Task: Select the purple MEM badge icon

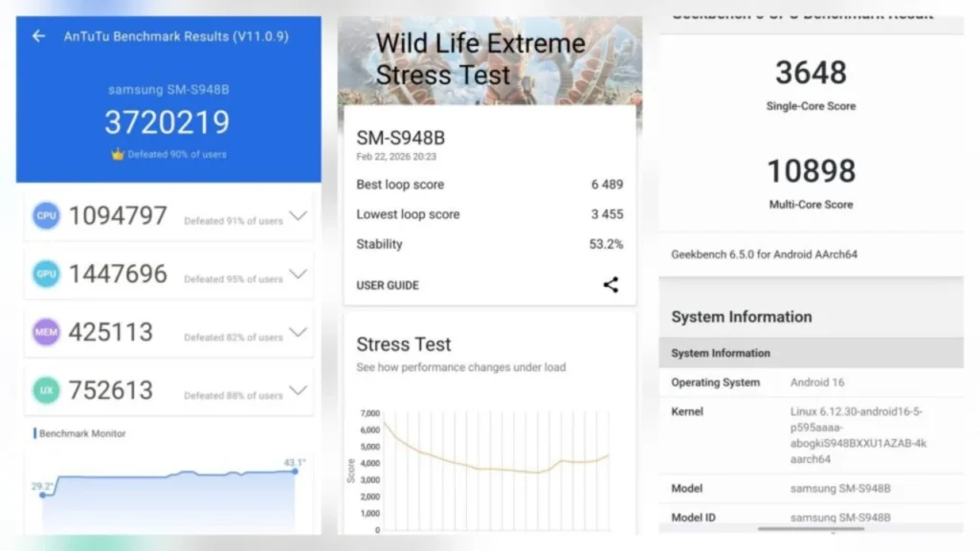Action: [45, 332]
